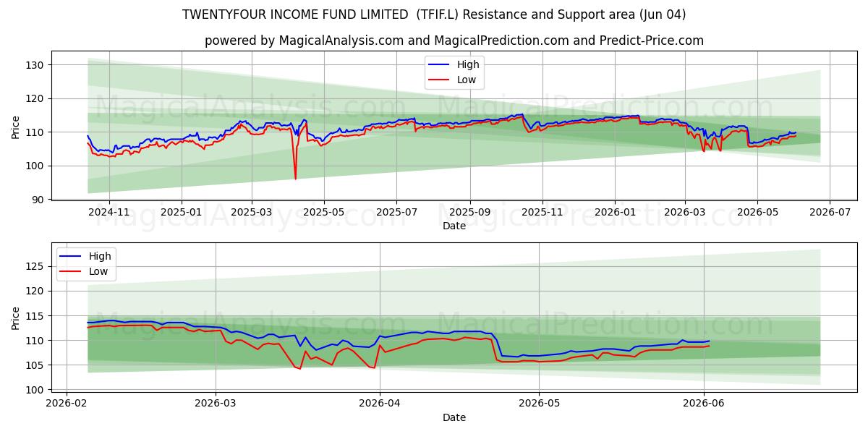Image resolution: width=868 pixels, height=434 pixels.
Task: Click the top chart x-axis label 2025-05
Action: tap(323, 213)
